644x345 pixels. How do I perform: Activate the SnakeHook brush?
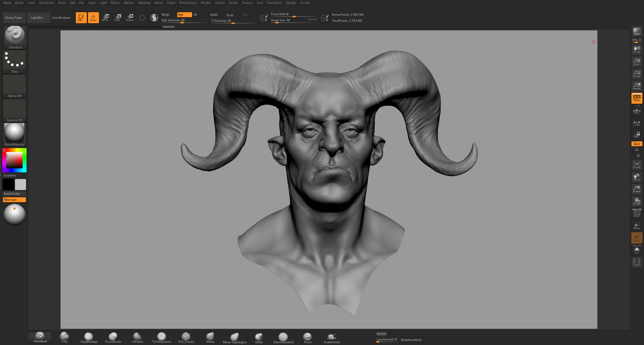pyautogui.click(x=332, y=336)
